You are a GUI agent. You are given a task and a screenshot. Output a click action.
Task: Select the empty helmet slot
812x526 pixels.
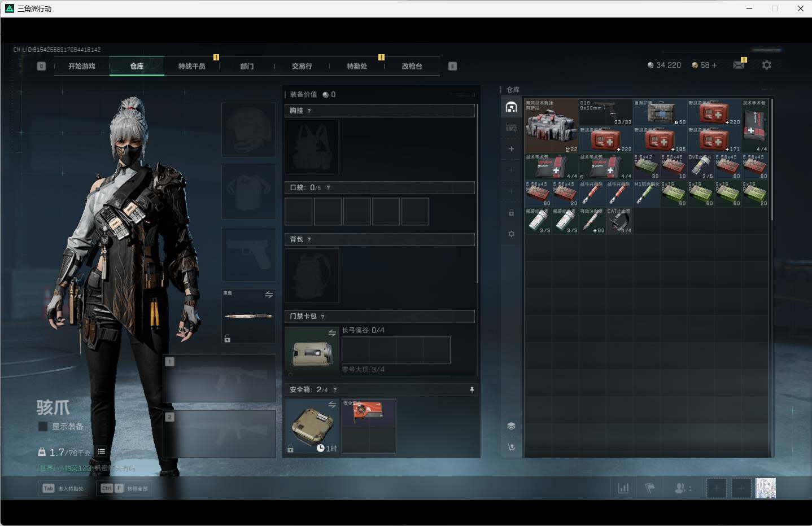[x=248, y=130]
